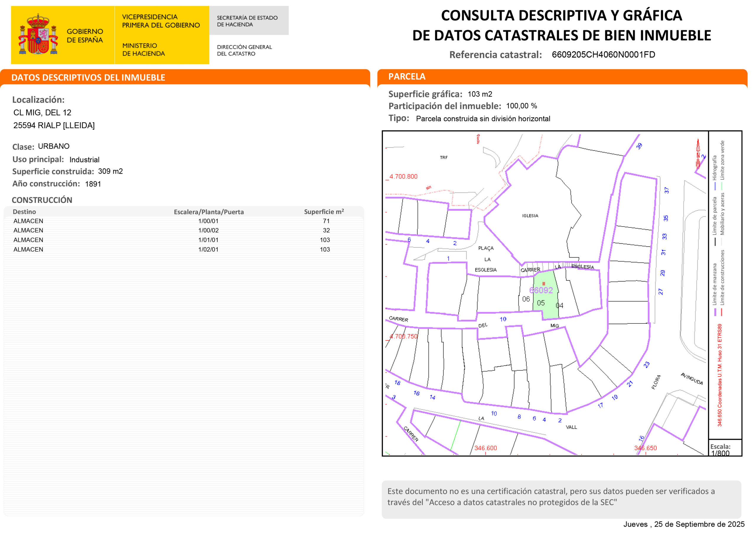Click the Ministerio de Hacienda label
The image size is (756, 537).
143,50
